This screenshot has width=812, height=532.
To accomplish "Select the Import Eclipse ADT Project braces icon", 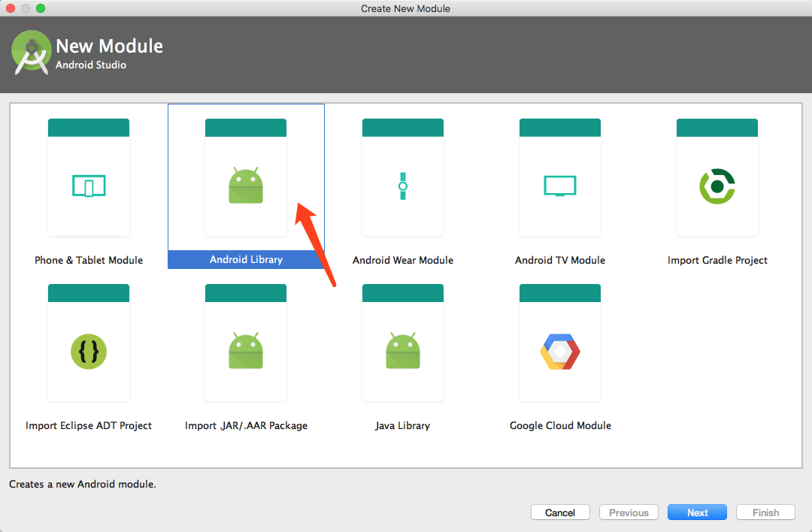I will [89, 352].
